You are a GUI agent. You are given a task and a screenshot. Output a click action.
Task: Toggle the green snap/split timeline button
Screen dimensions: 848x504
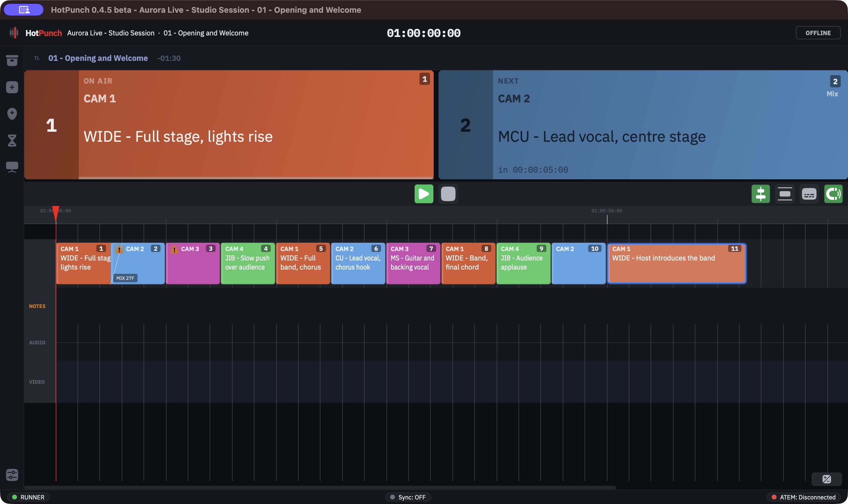(x=761, y=194)
